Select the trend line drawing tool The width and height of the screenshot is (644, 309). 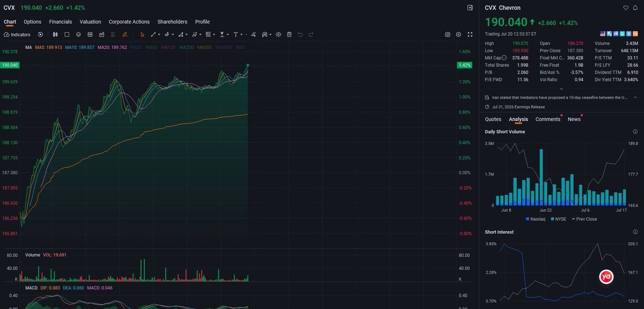tap(153, 34)
